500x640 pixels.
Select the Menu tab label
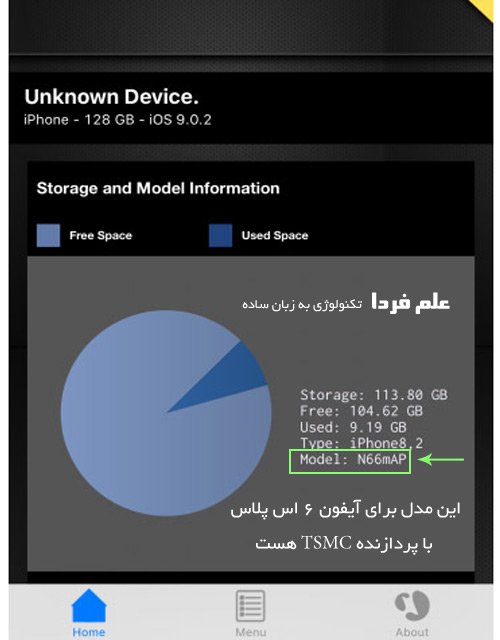click(251, 632)
